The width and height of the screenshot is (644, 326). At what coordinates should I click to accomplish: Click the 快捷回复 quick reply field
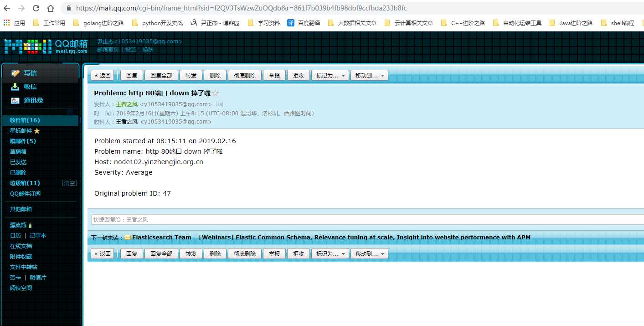pos(367,220)
